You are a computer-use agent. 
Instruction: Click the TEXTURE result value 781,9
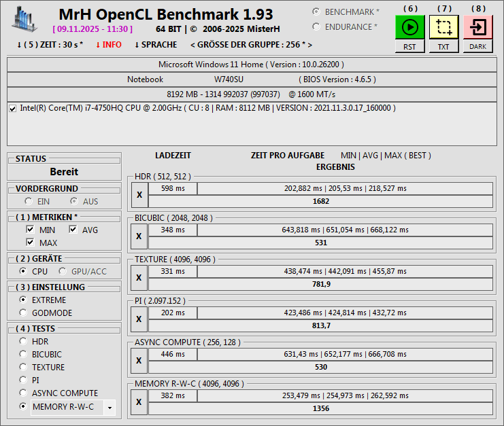coord(321,284)
